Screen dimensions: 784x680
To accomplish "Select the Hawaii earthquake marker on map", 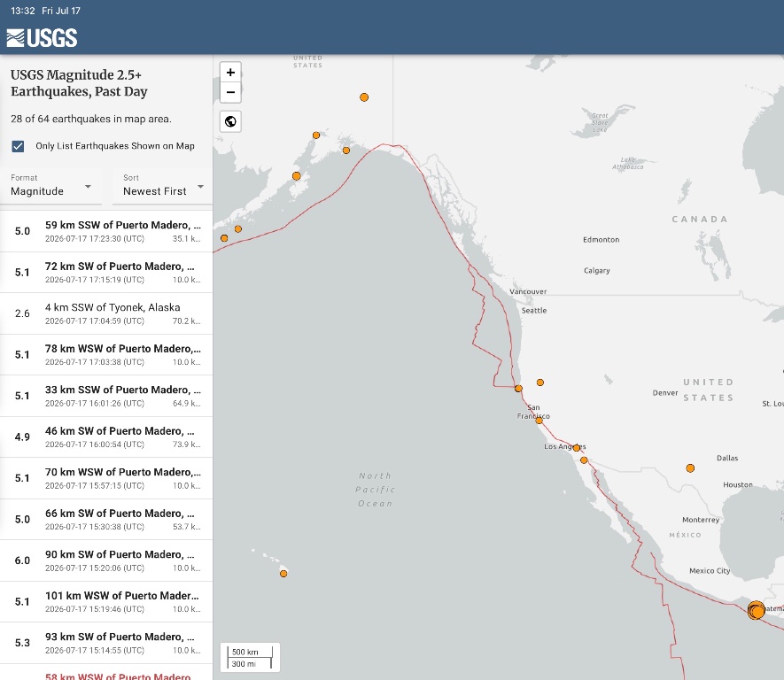I will (x=283, y=574).
